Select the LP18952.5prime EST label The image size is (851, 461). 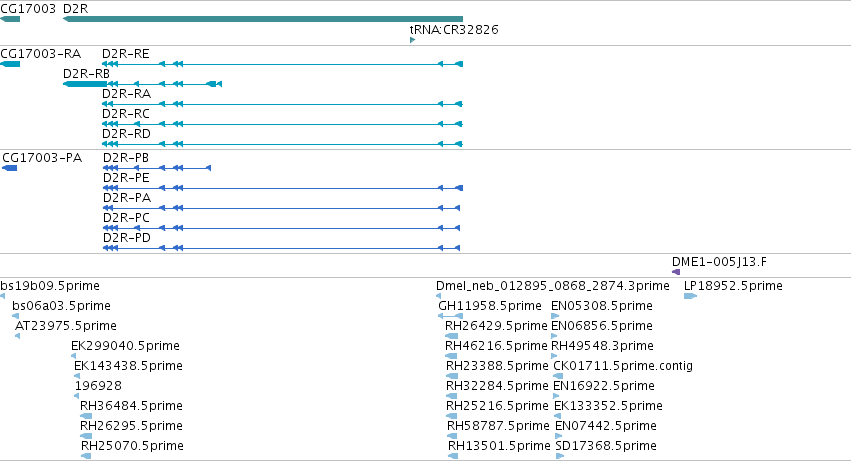[733, 286]
